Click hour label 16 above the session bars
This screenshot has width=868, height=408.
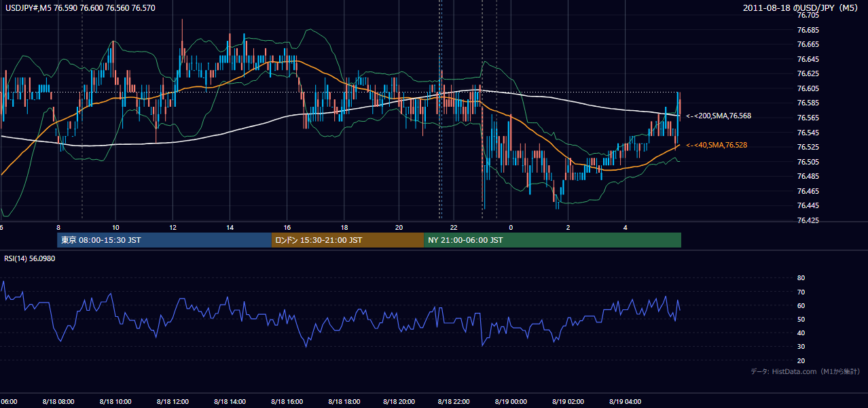pyautogui.click(x=287, y=228)
